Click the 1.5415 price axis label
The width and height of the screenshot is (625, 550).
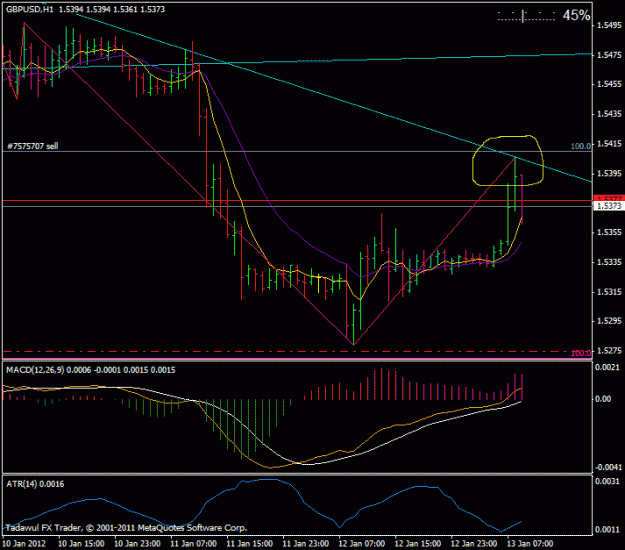click(609, 143)
